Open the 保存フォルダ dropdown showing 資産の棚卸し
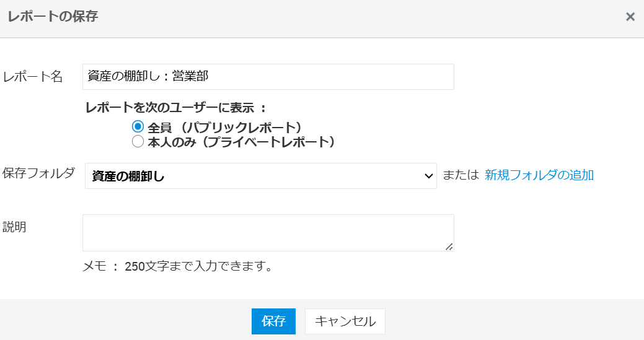 [260, 176]
